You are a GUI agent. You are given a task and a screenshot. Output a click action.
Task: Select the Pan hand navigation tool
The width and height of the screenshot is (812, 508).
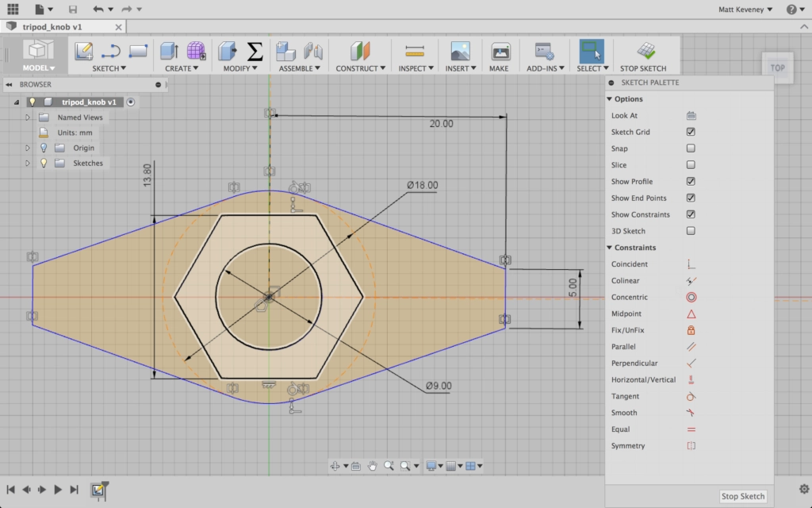click(x=372, y=466)
